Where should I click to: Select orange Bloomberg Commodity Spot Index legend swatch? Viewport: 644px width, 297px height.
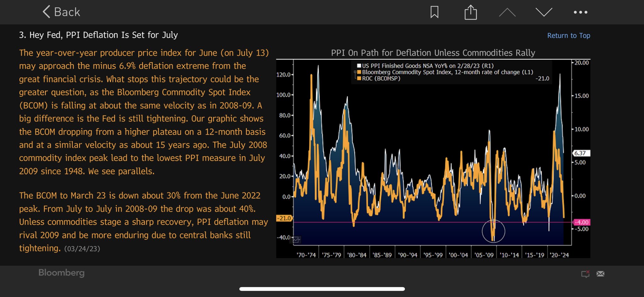[x=359, y=72]
